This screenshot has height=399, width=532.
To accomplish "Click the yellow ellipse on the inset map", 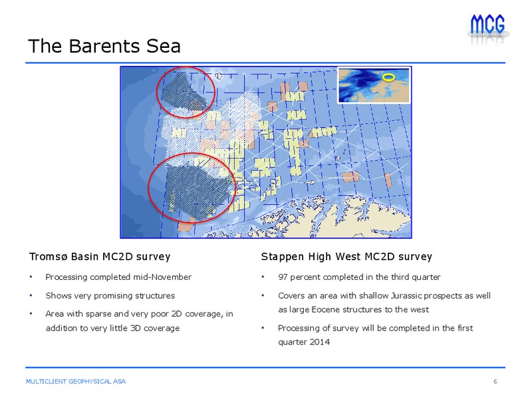I will (388, 77).
